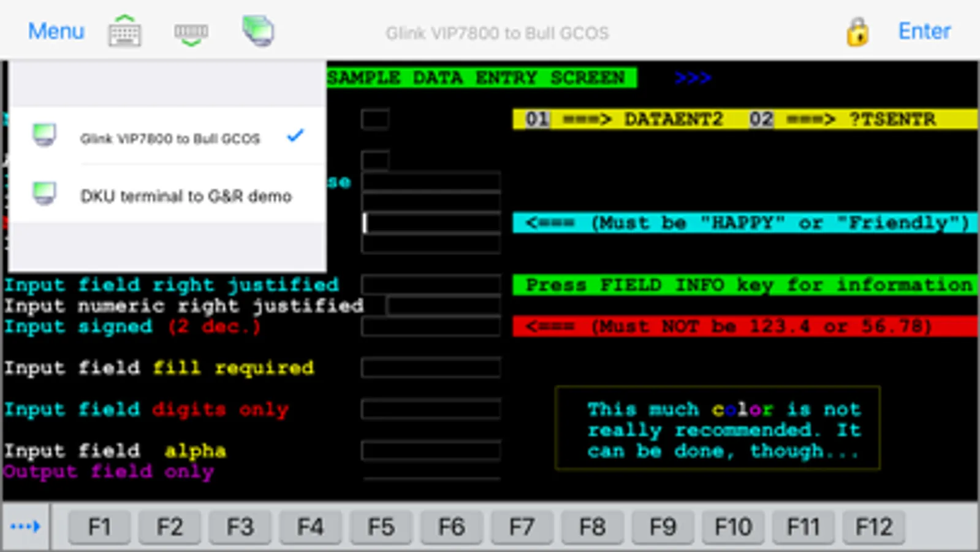Click the Enter button at top right

coord(924,31)
